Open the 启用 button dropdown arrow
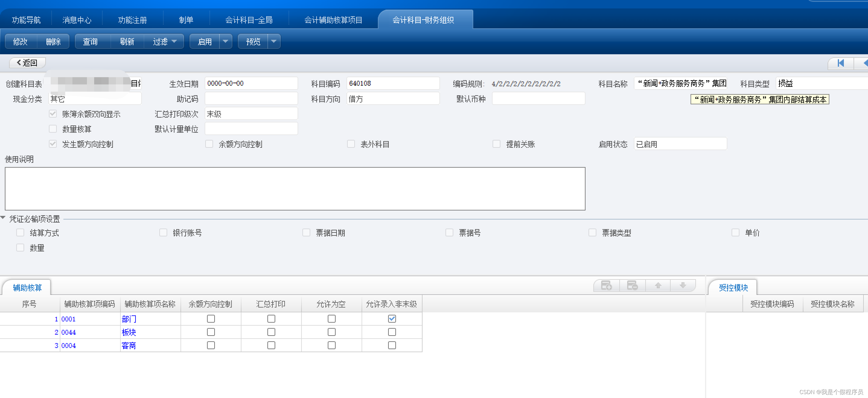 (225, 41)
